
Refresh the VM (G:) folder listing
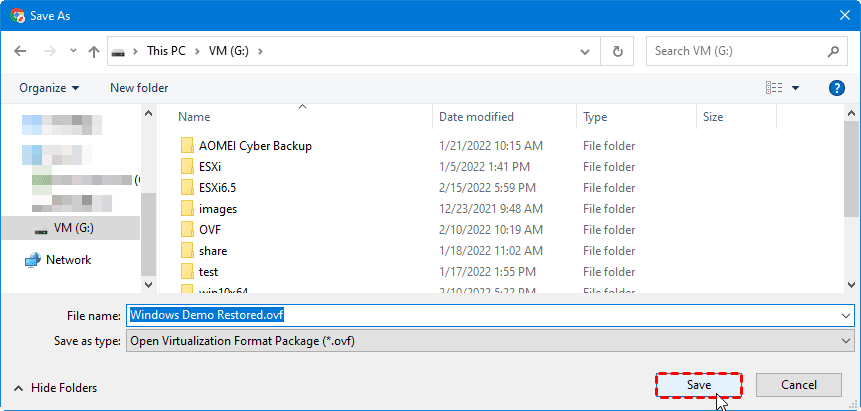point(618,51)
